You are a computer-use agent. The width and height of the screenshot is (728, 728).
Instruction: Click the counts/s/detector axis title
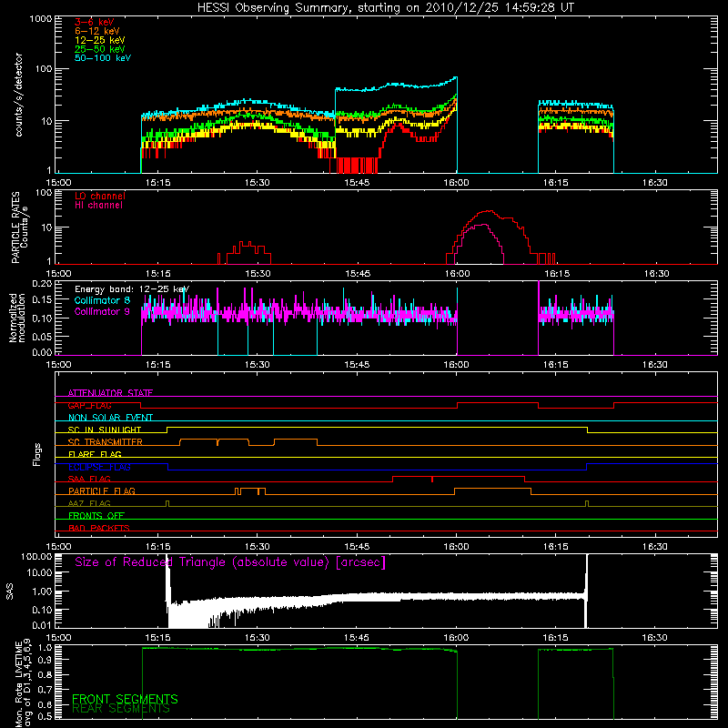(x=19, y=95)
